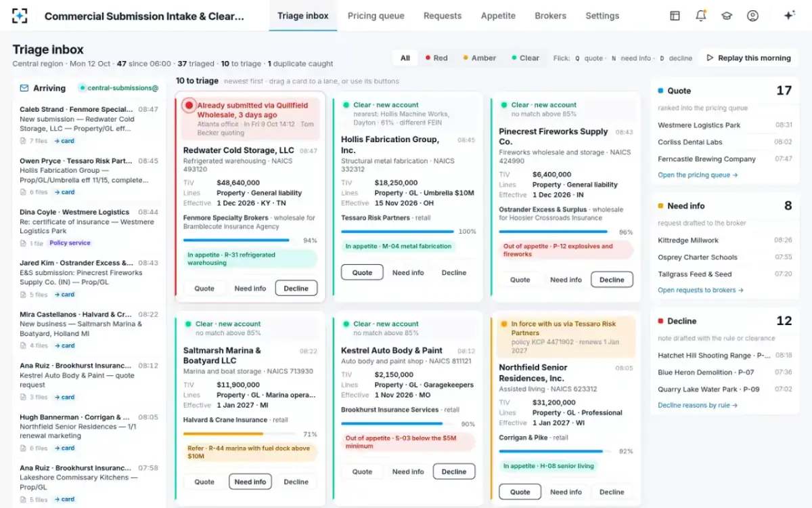Click In appetite R-31 refrigerated warehousing tag
This screenshot has width=812, height=508.
coord(250,259)
